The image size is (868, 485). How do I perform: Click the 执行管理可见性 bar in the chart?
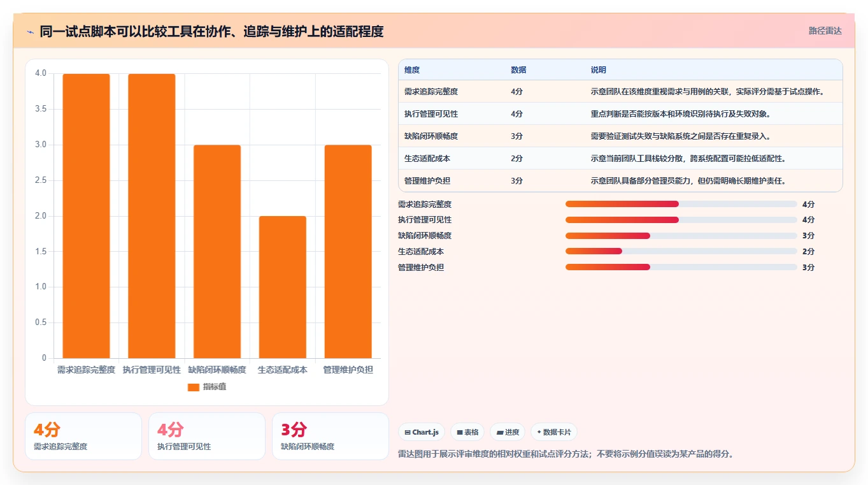tap(152, 216)
